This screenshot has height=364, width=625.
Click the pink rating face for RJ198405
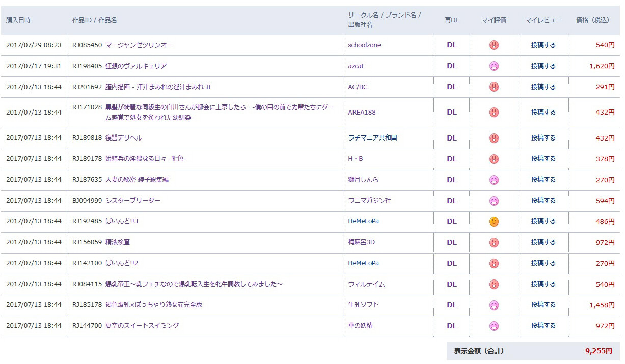(x=494, y=66)
